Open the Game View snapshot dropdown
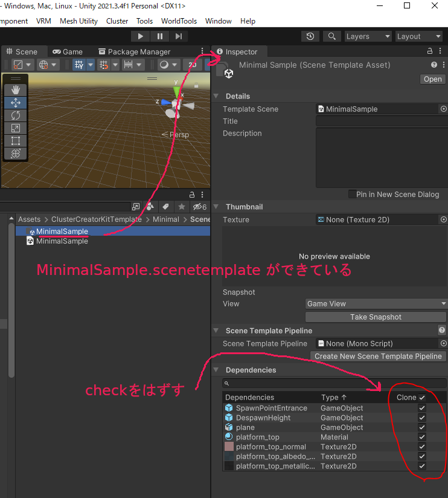 pos(376,303)
